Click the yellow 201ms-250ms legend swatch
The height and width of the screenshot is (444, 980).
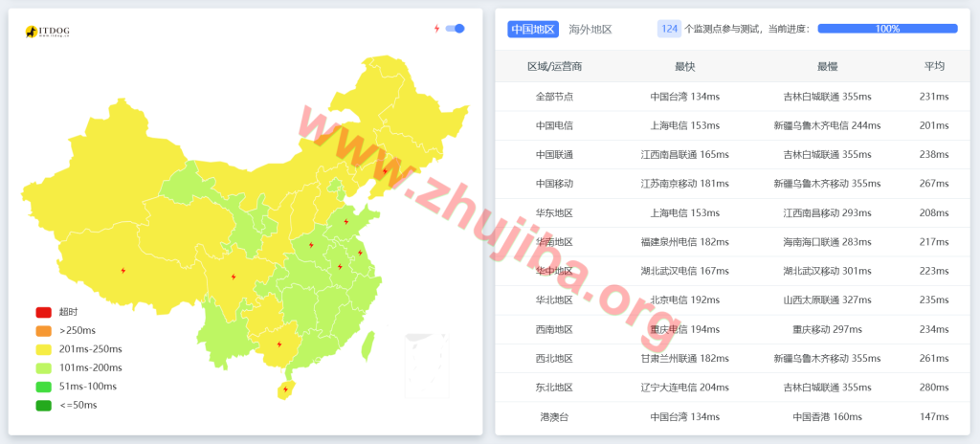(x=43, y=349)
